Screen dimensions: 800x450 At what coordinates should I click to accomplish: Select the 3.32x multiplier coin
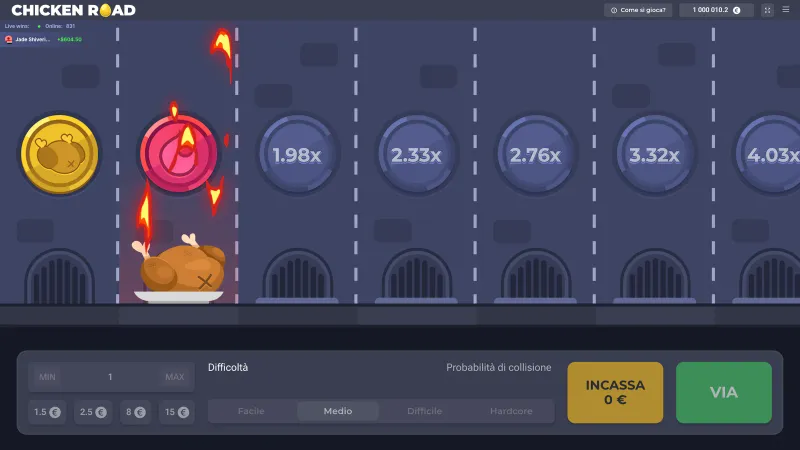tap(655, 154)
